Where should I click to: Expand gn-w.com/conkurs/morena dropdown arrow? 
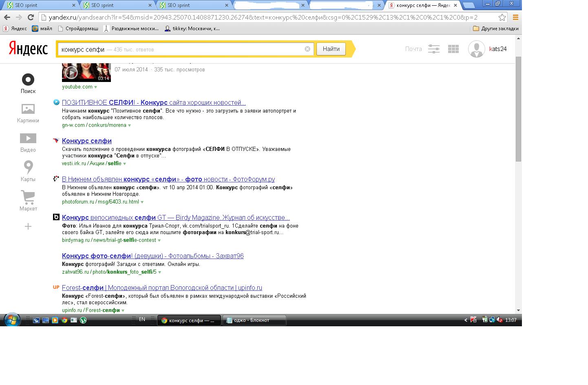130,125
